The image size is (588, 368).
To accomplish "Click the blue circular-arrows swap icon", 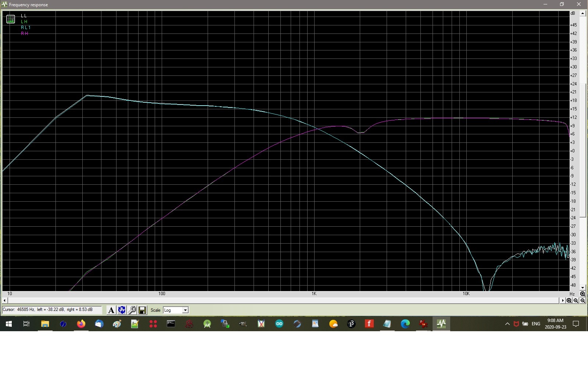I will click(122, 310).
